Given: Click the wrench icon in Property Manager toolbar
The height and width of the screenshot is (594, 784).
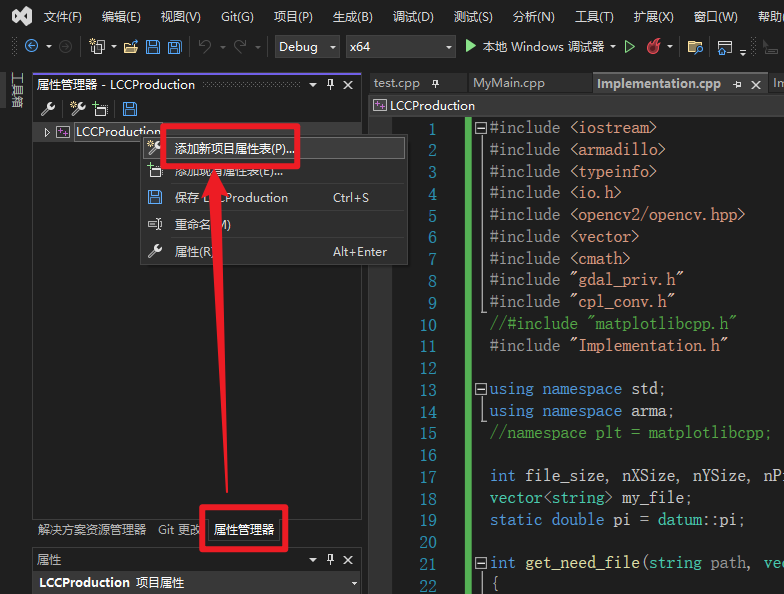Looking at the screenshot, I should pyautogui.click(x=48, y=108).
